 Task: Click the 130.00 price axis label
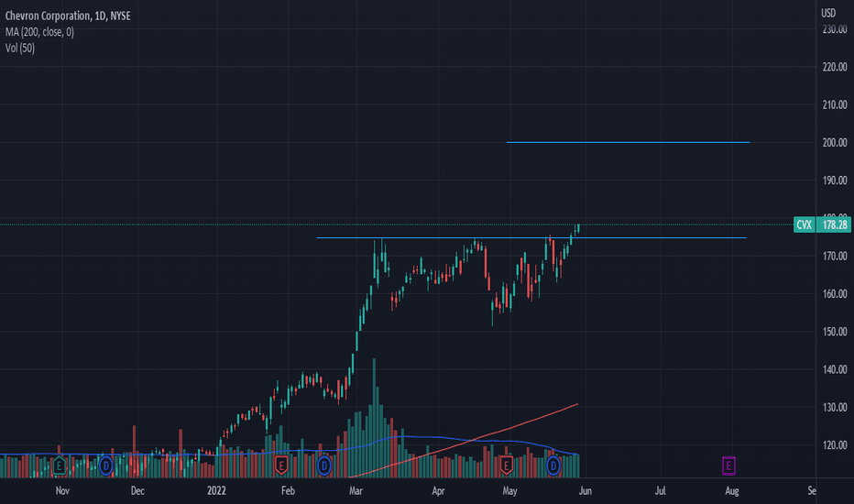click(x=835, y=407)
